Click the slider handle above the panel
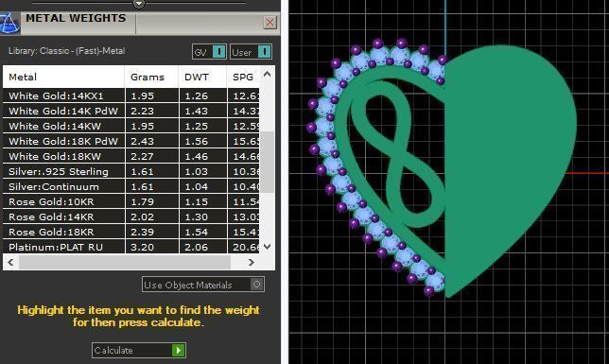The image size is (609, 364). [139, 4]
